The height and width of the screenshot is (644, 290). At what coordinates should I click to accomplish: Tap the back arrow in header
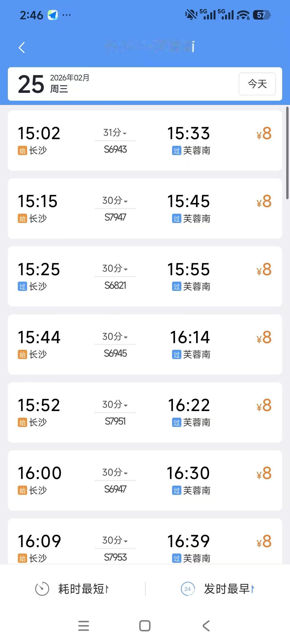[22, 47]
